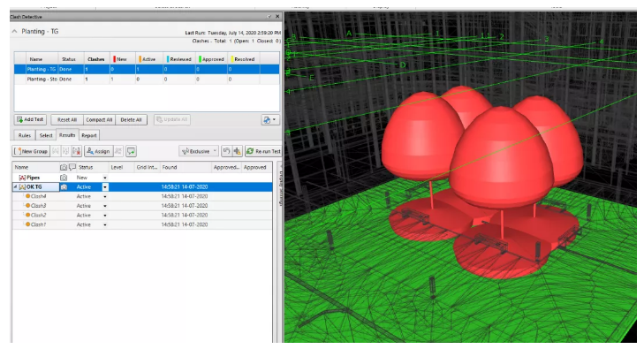The width and height of the screenshot is (644, 349).
Task: Open the Exclusive filter dropdown
Action: 199,151
